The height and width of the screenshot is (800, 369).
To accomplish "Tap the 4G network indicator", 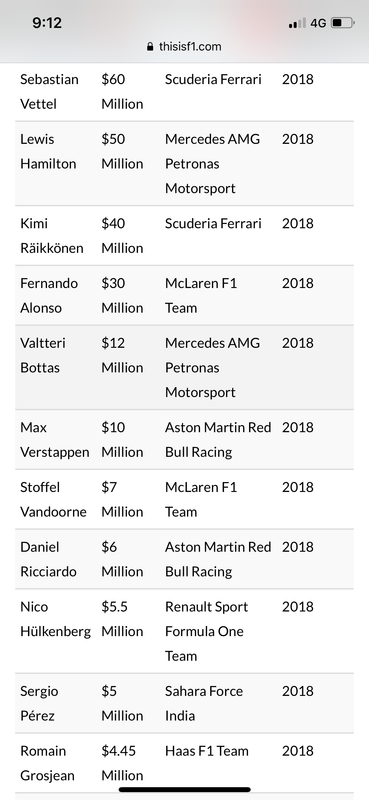I will (x=318, y=23).
